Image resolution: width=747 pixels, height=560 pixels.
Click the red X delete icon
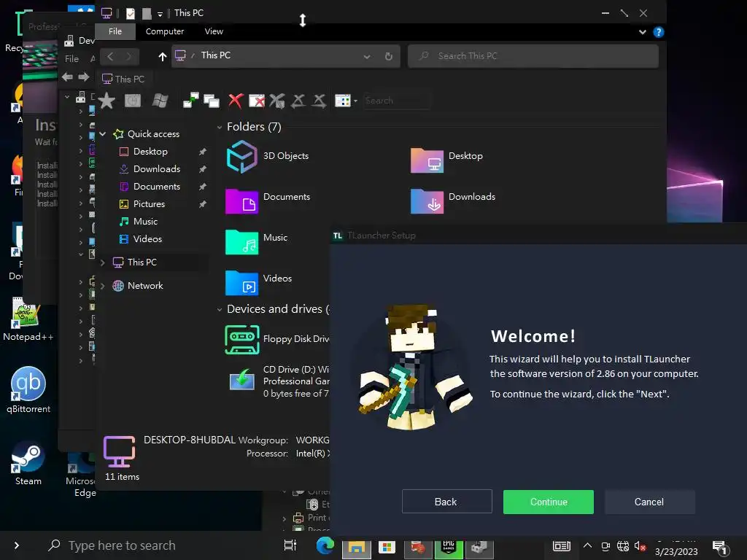pos(236,101)
